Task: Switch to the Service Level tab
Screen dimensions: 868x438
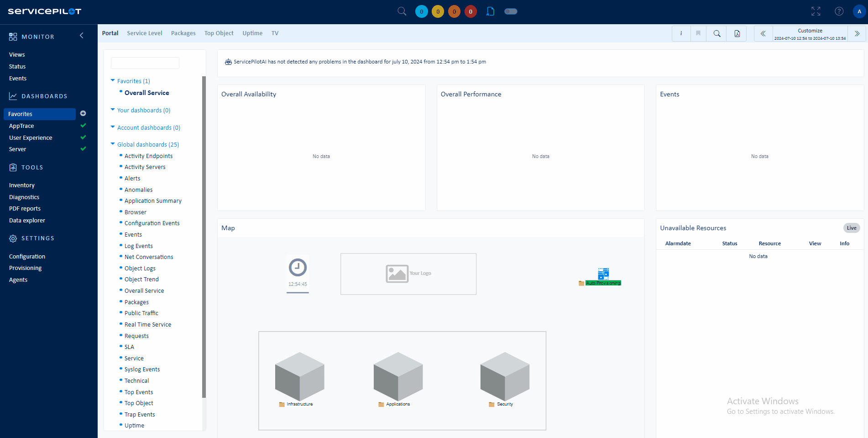Action: pyautogui.click(x=145, y=33)
